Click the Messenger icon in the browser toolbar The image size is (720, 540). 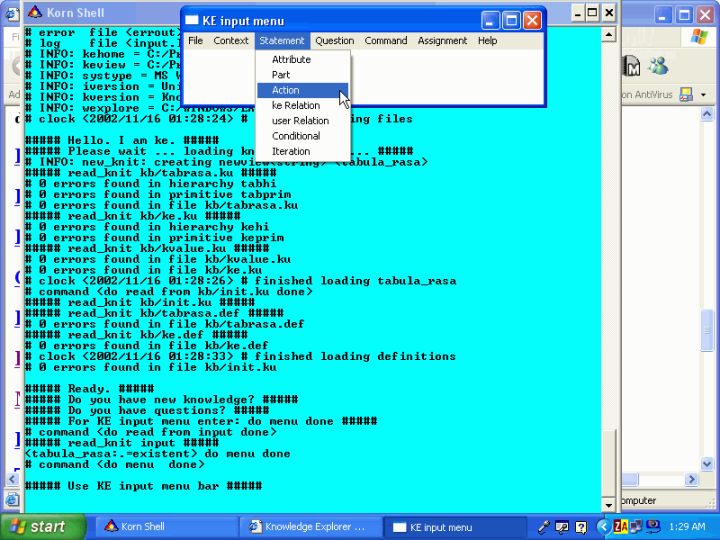tap(658, 66)
